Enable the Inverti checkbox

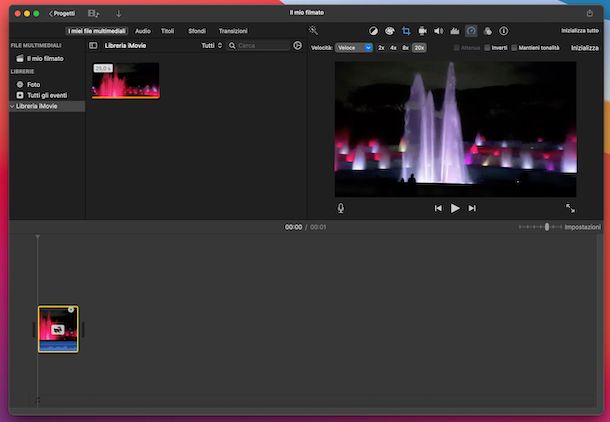[x=487, y=48]
